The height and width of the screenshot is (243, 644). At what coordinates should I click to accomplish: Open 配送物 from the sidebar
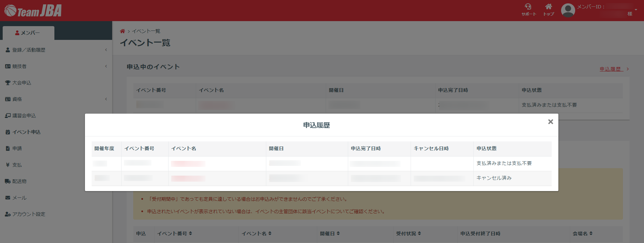pyautogui.click(x=19, y=181)
